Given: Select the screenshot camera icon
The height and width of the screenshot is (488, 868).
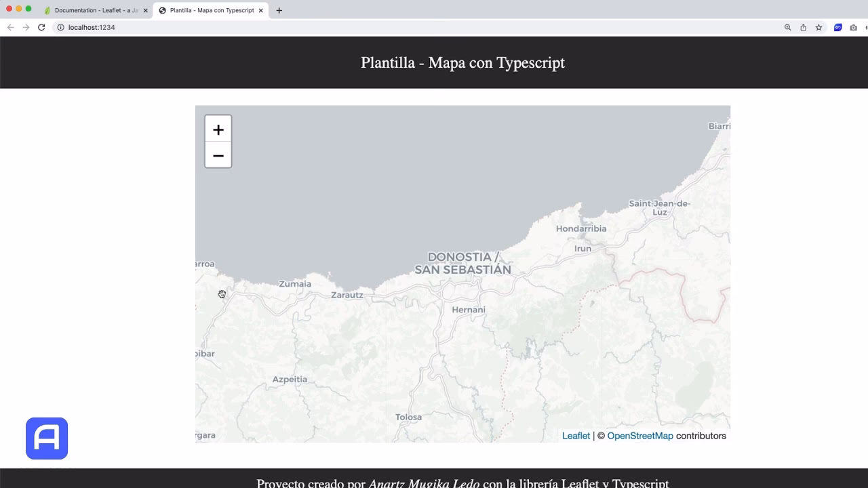Looking at the screenshot, I should [x=852, y=27].
